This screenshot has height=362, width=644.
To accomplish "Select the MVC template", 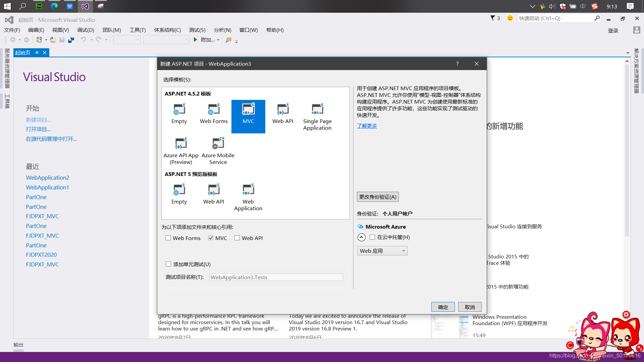I will click(248, 117).
